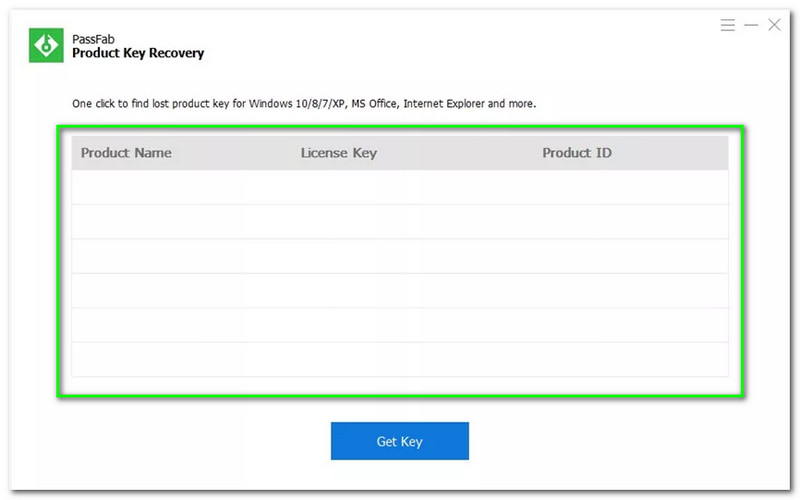Click the green PassFab logo icon
This screenshot has width=800, height=500.
(45, 45)
